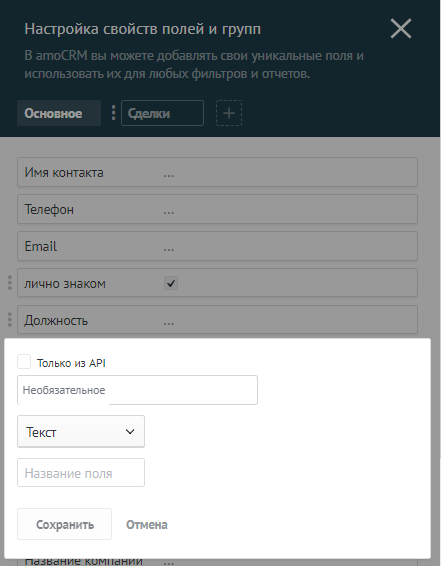This screenshot has height=566, width=441.
Task: Click the Сохранить button
Action: pyautogui.click(x=65, y=524)
